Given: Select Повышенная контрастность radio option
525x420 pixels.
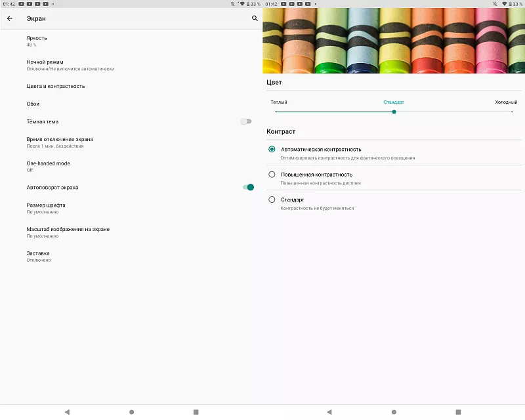Looking at the screenshot, I should [x=272, y=175].
